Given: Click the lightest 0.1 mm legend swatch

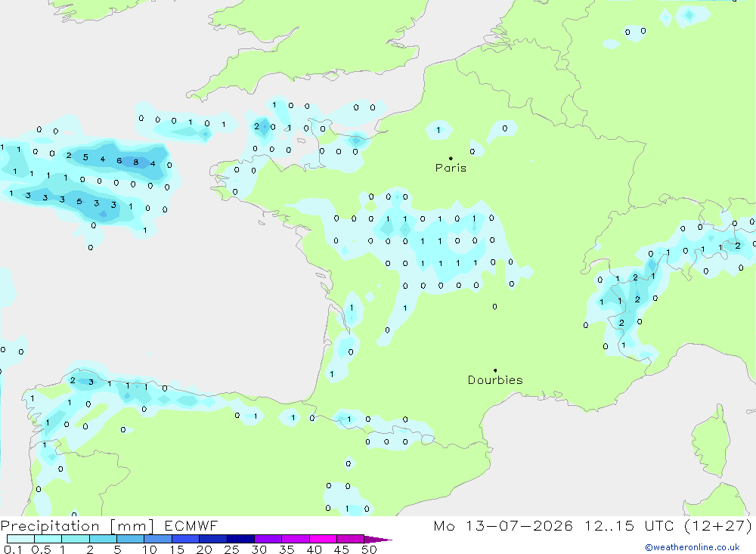Looking at the screenshot, I should [20, 539].
